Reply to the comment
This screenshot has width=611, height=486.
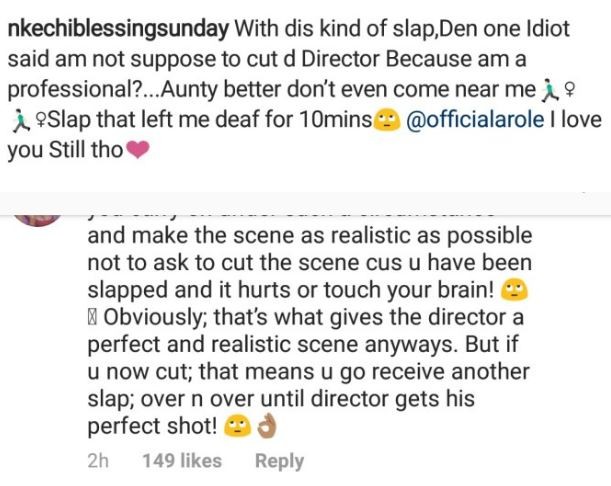[x=279, y=460]
